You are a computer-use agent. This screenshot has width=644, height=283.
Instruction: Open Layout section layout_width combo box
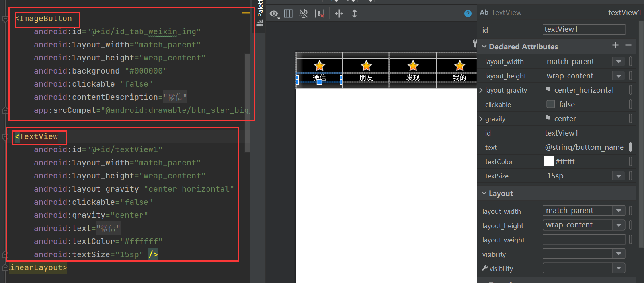[584, 211]
